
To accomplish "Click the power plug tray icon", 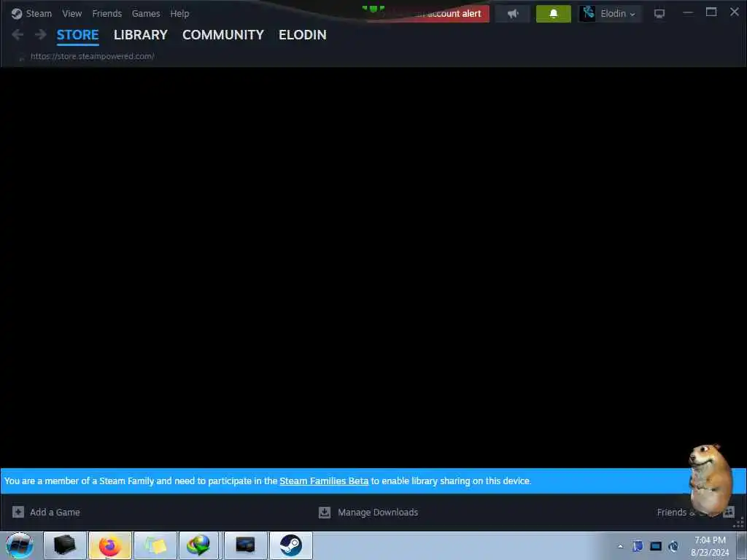I will [673, 545].
